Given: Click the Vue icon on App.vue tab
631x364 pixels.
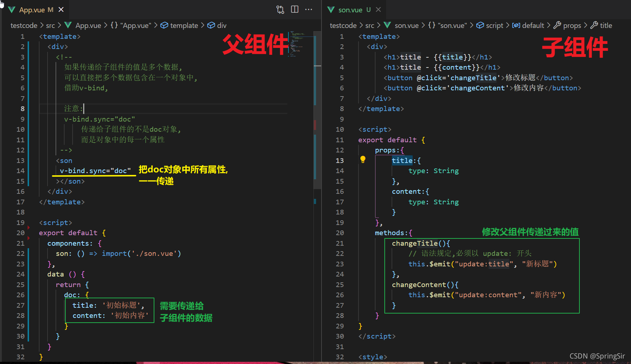Looking at the screenshot, I should [x=12, y=10].
